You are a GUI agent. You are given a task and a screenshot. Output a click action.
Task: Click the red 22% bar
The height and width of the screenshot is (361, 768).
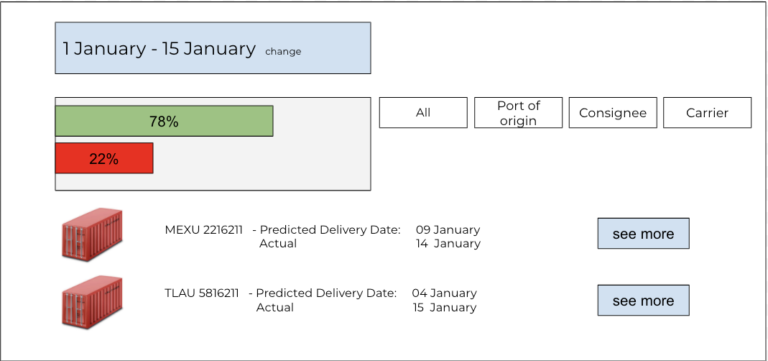104,158
